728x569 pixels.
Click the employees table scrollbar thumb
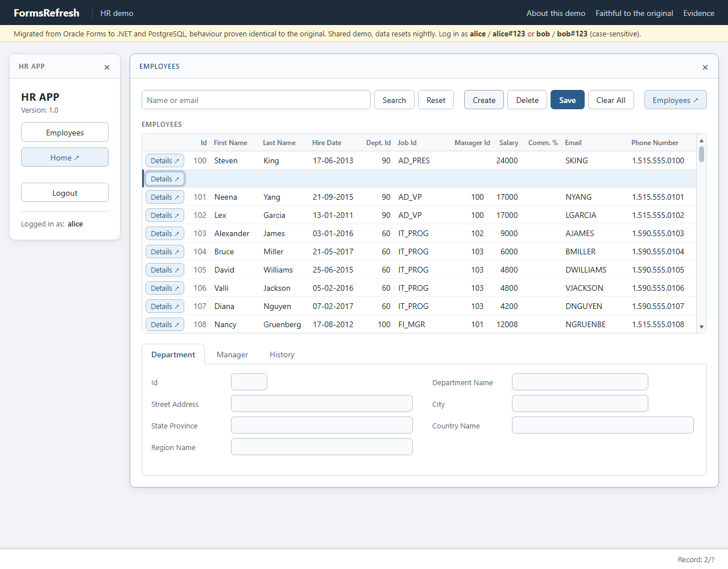(702, 154)
